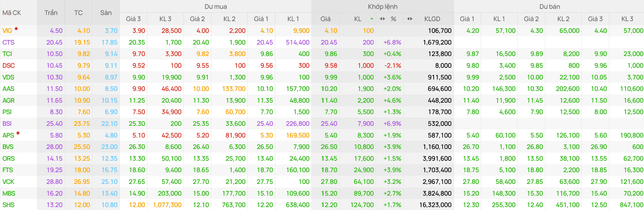Screen dimensions: 644x210
Task: Open the BSI stock symbol
Action: click(7, 124)
